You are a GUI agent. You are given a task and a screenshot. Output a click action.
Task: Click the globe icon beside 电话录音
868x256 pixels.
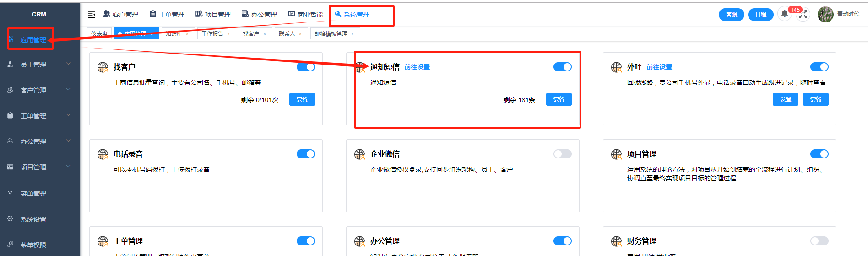(103, 154)
